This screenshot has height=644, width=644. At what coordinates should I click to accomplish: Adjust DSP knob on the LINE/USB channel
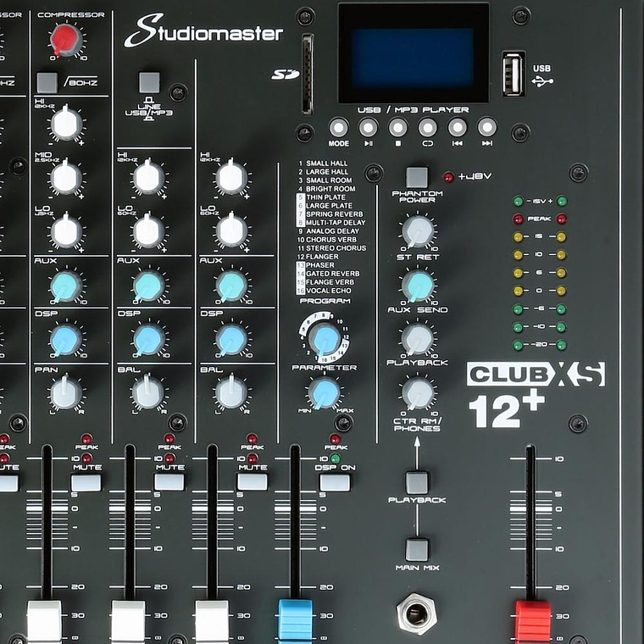148,340
